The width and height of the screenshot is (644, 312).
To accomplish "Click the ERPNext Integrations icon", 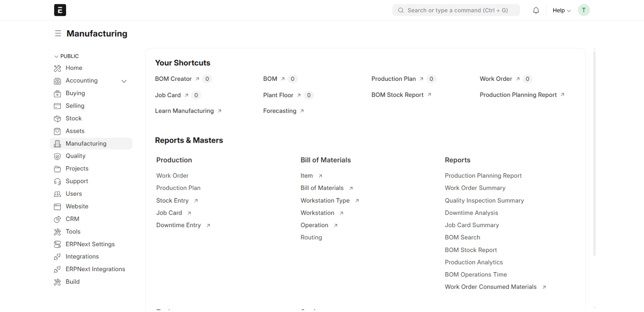I will pyautogui.click(x=57, y=270).
